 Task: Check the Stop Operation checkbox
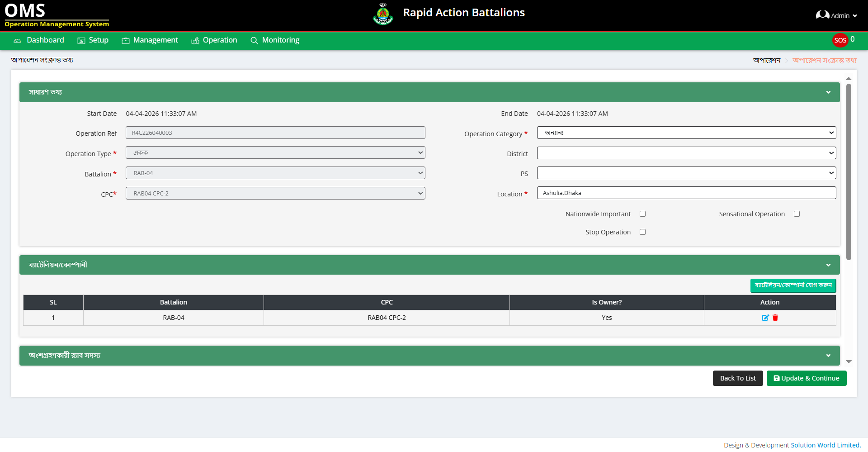pos(642,232)
